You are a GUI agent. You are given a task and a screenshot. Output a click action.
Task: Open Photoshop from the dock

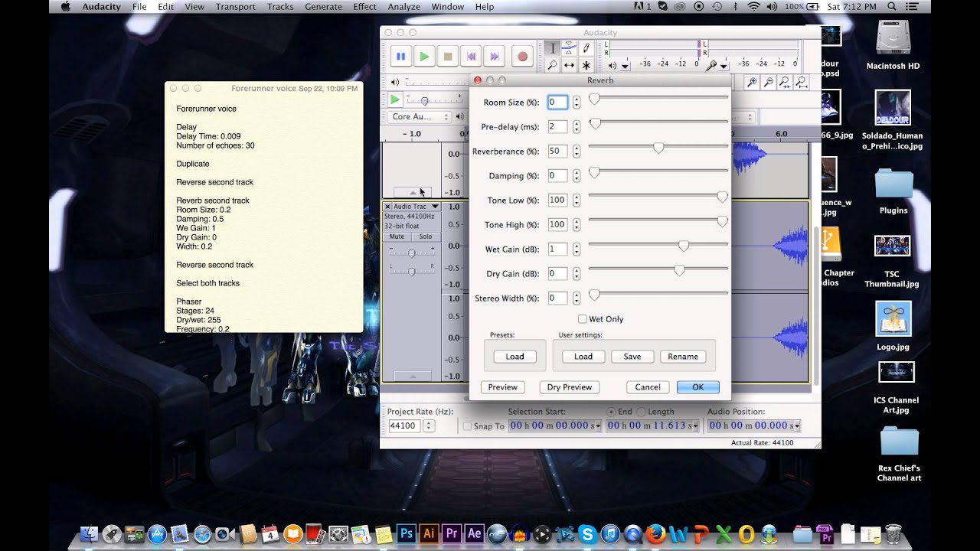(407, 533)
